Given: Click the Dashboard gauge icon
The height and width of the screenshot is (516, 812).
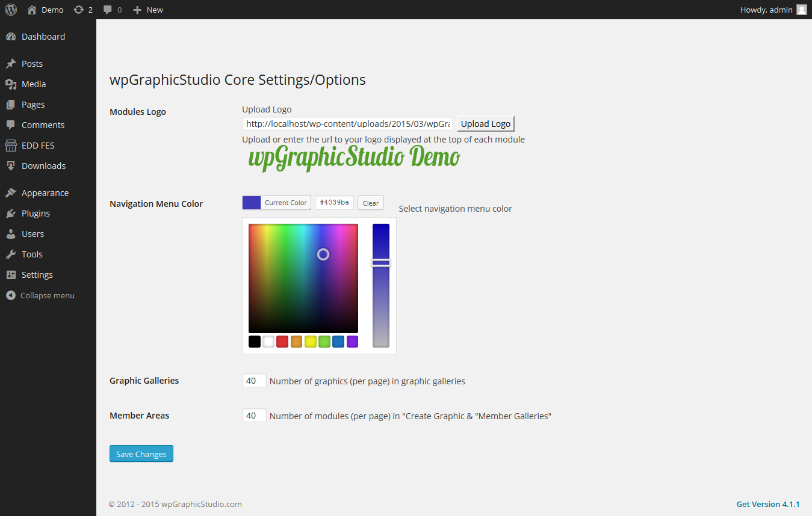Looking at the screenshot, I should pyautogui.click(x=11, y=37).
